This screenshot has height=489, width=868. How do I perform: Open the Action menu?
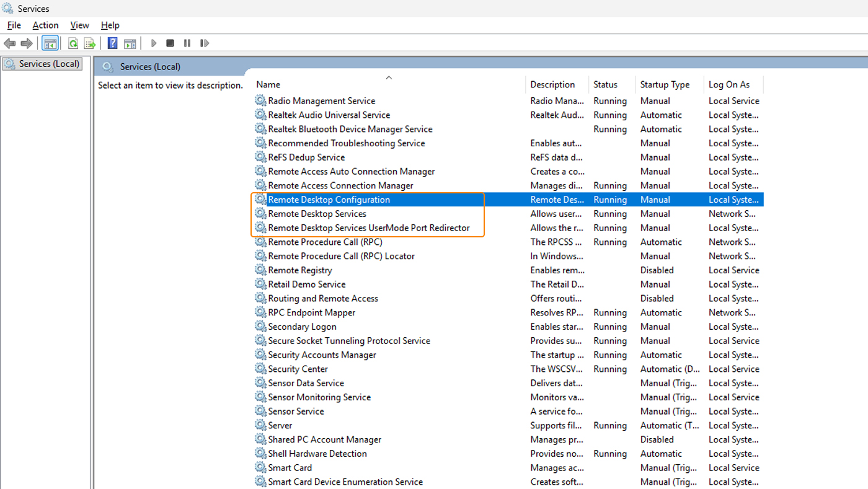pos(45,25)
